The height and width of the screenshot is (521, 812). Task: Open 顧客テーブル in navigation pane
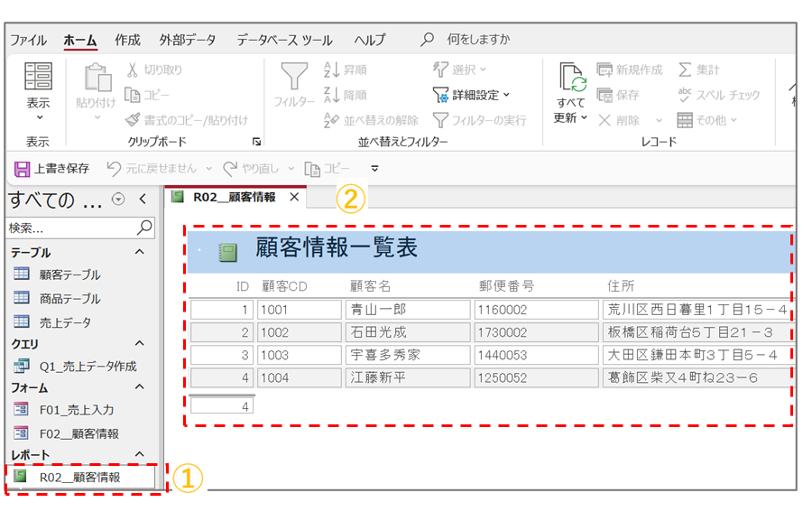69,274
